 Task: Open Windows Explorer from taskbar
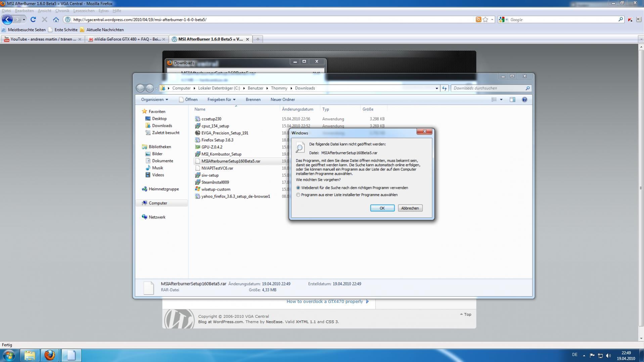pyautogui.click(x=30, y=355)
